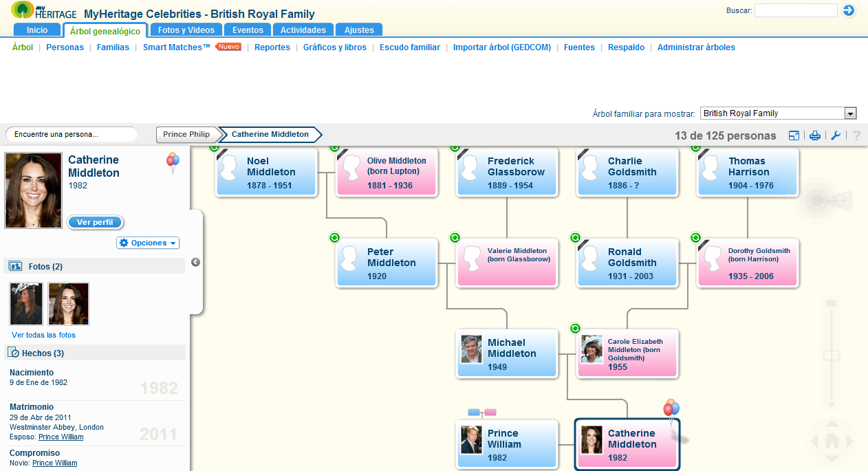Click the balloons icon in the profile panel
Image resolution: width=868 pixels, height=471 pixels.
[173, 163]
